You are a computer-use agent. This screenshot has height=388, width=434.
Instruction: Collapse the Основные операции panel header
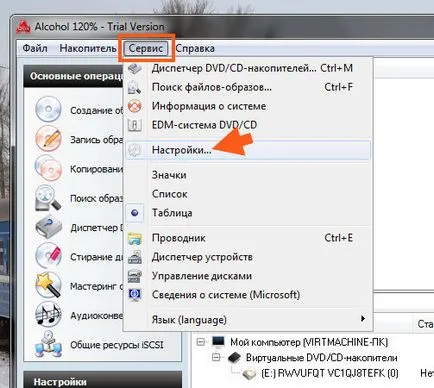pos(74,76)
